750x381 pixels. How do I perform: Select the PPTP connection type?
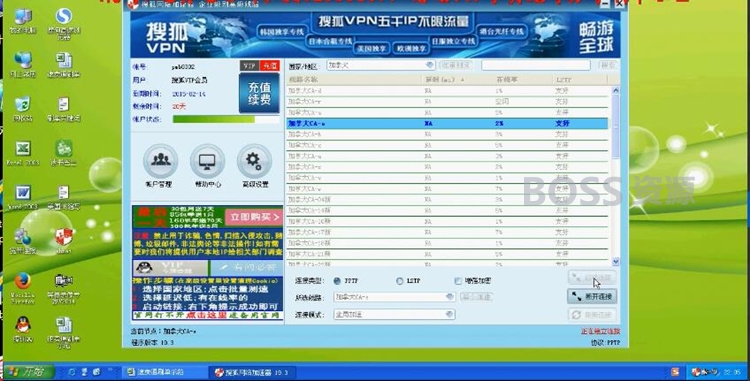337,281
